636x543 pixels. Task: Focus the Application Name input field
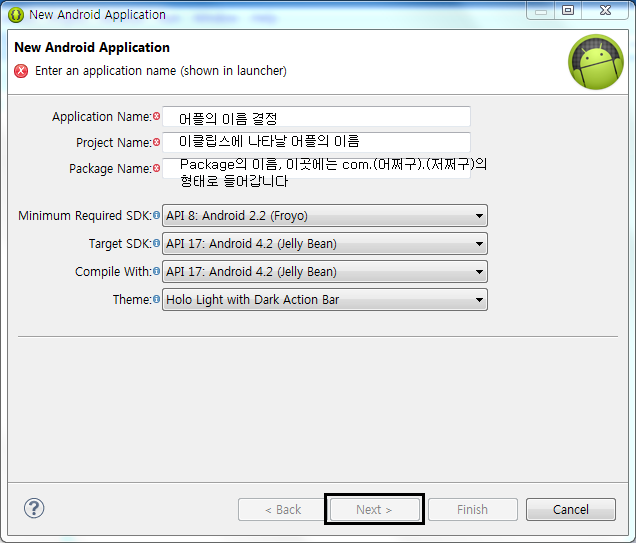tap(316, 116)
